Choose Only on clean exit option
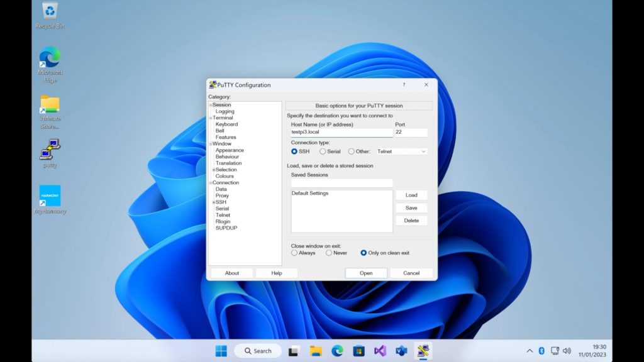This screenshot has width=644, height=362. click(x=364, y=253)
